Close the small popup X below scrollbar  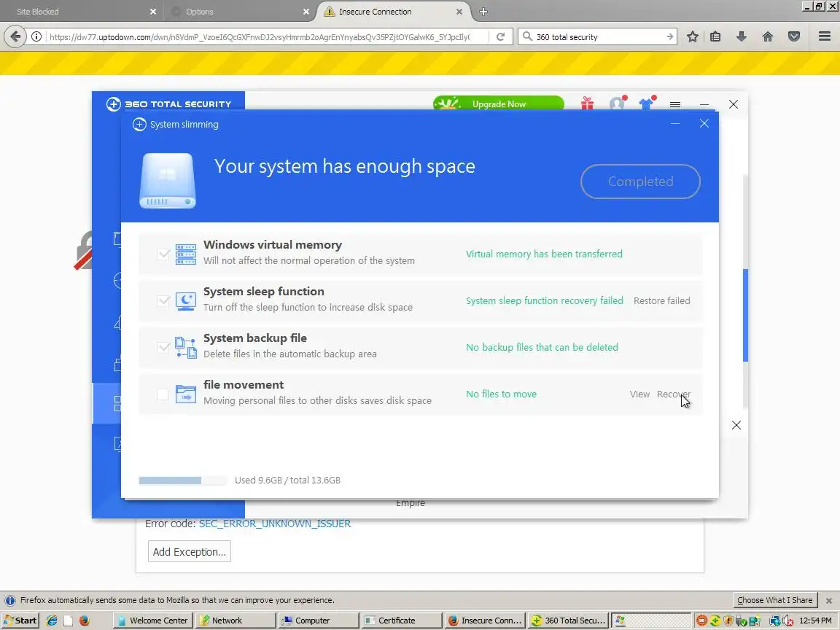pos(736,425)
